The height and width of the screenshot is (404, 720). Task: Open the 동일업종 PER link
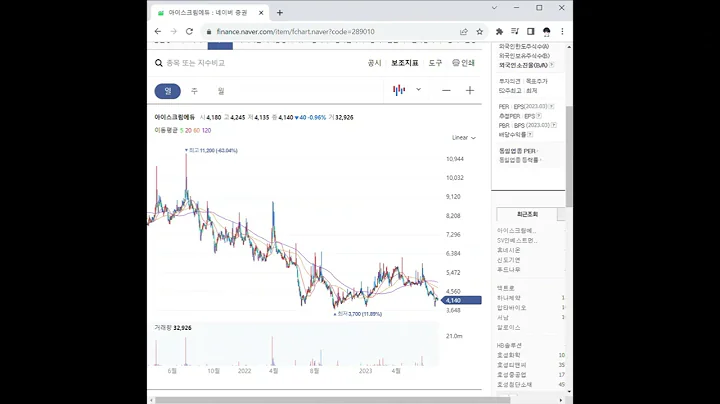[x=518, y=151]
